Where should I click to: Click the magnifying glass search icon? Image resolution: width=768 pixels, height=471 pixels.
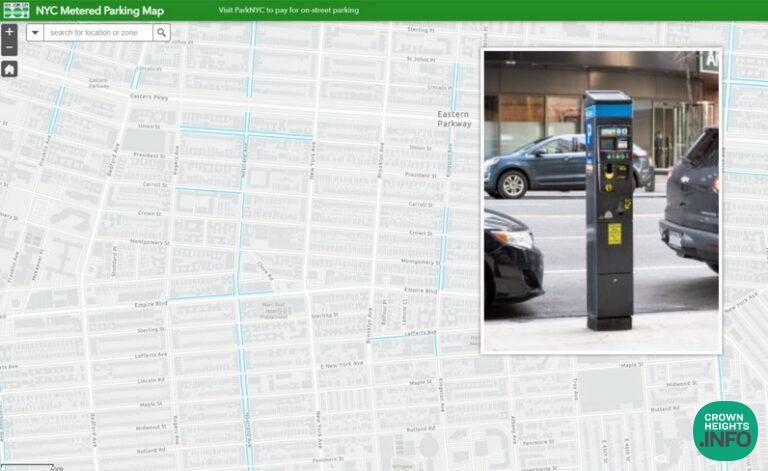[161, 33]
